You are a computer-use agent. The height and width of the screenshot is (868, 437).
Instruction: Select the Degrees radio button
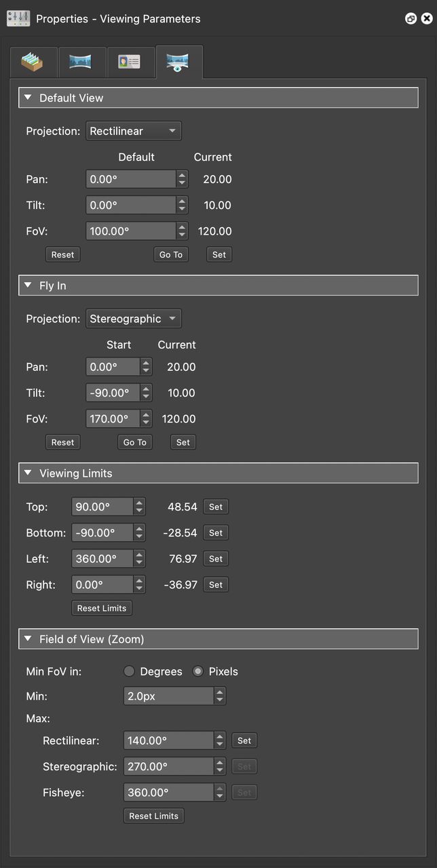(x=129, y=671)
